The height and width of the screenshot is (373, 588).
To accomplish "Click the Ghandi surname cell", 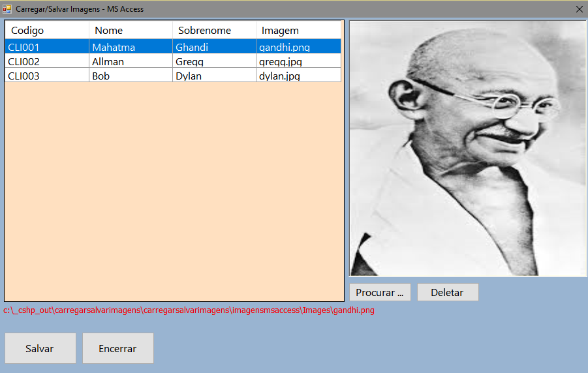I will coord(214,46).
